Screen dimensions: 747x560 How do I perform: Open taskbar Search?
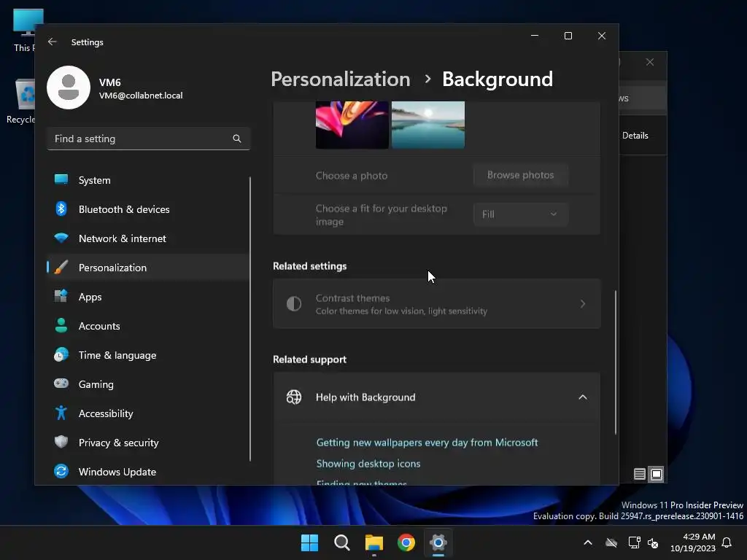(341, 542)
